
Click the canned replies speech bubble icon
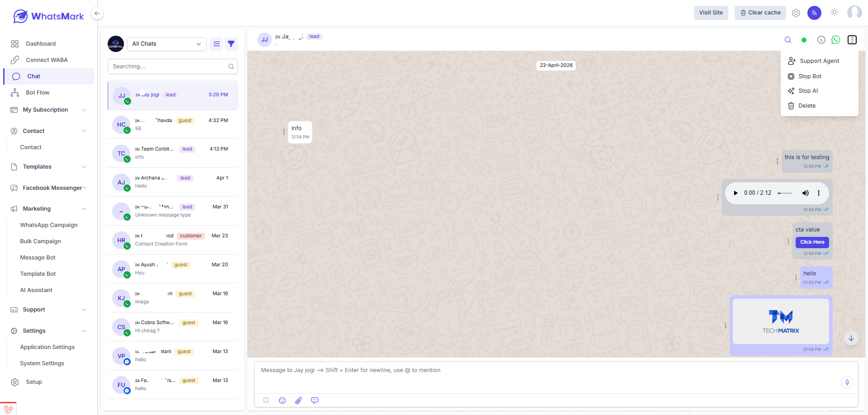pos(315,401)
